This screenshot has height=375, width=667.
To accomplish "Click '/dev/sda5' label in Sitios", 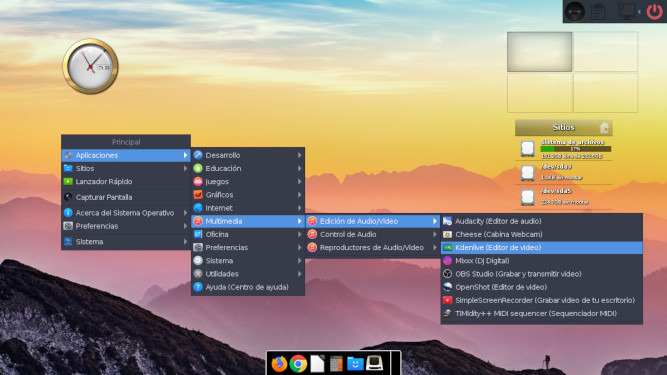I will 556,191.
